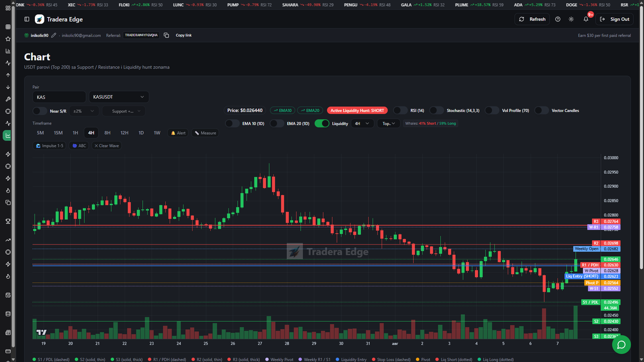Toggle the EMA10 pill indicator
This screenshot has width=644, height=362.
coord(282,110)
